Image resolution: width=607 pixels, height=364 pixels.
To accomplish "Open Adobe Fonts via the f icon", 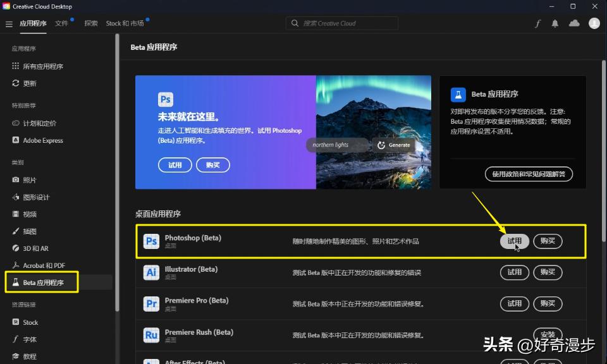I will coord(537,23).
